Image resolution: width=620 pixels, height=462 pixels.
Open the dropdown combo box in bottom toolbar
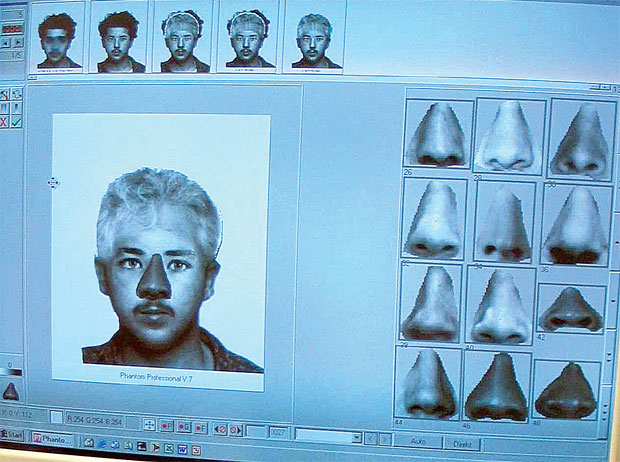tap(328, 437)
